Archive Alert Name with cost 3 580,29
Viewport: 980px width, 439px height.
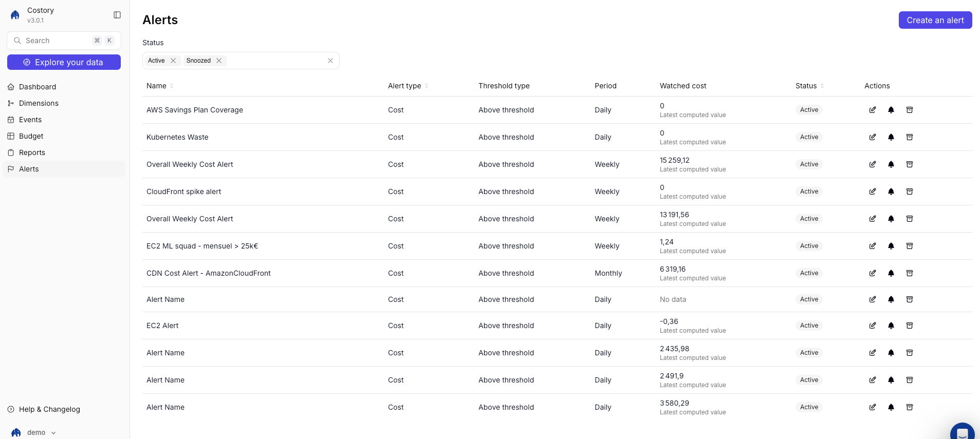tap(910, 407)
